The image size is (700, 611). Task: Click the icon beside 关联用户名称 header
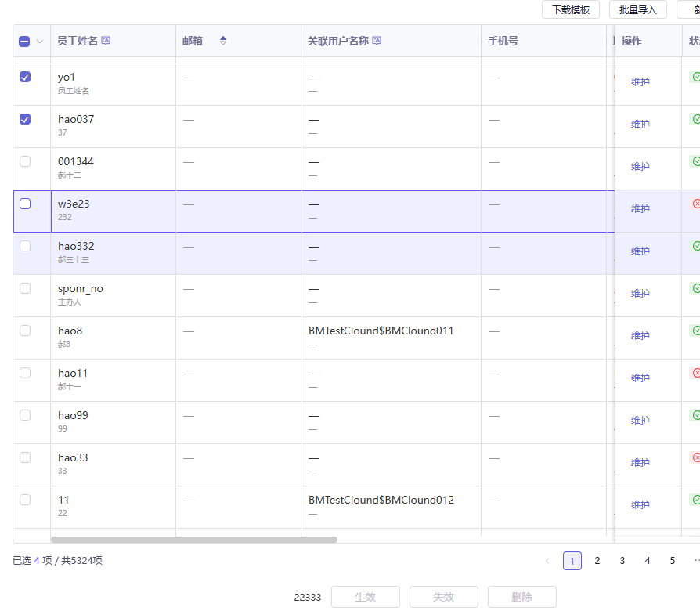[x=377, y=41]
